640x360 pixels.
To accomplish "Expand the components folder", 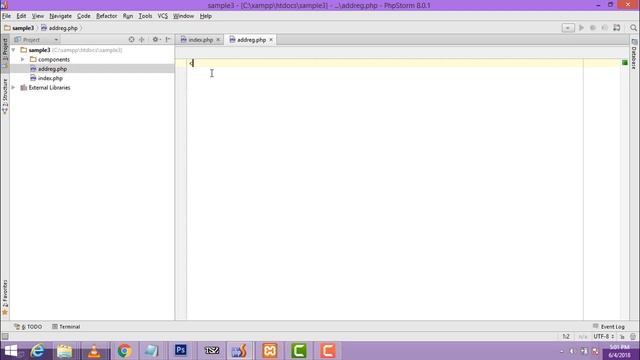I will coord(23,59).
